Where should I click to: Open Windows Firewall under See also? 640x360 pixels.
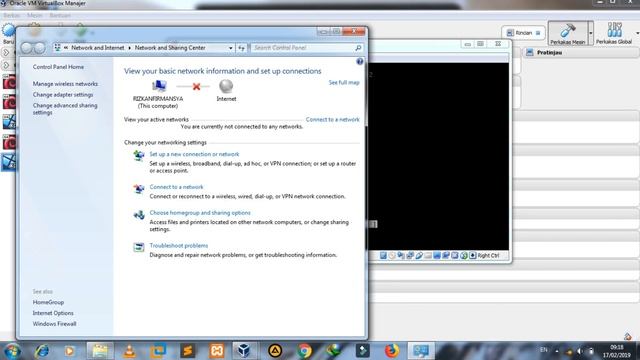tap(54, 324)
